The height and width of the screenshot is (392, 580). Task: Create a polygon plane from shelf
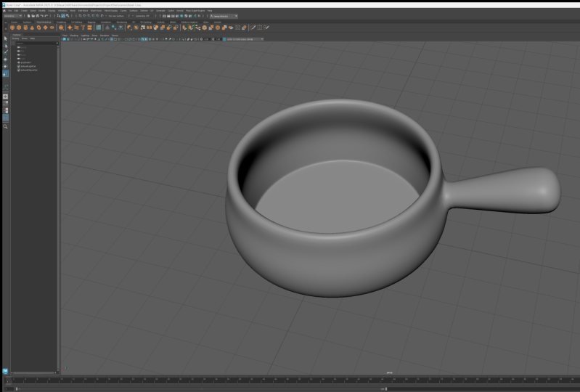[x=46, y=28]
